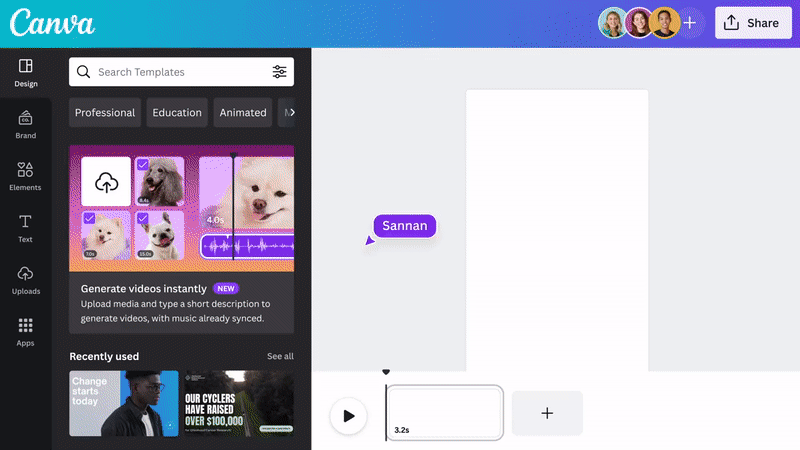
Task: Open See all recently used templates
Action: click(280, 356)
